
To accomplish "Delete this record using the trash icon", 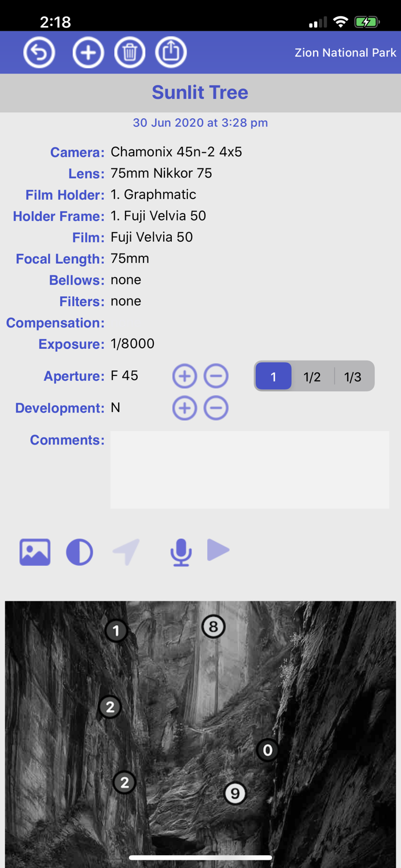I will (130, 52).
